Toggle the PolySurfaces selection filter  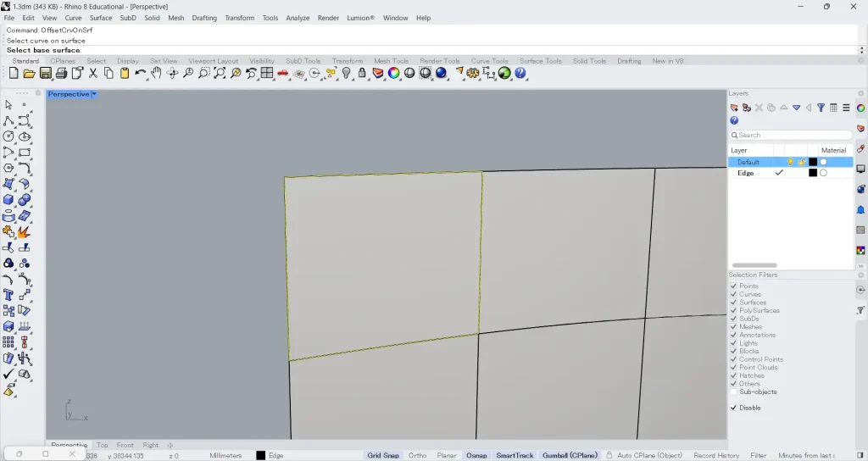click(733, 310)
